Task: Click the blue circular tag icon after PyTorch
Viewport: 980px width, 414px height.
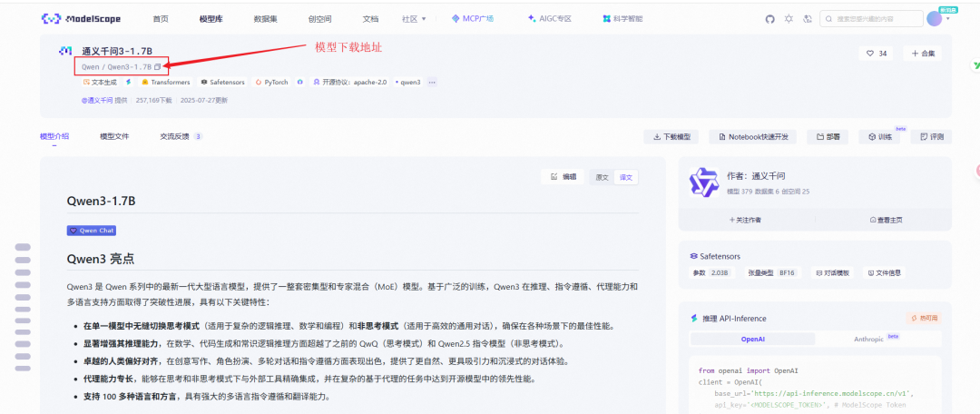Action: 300,82
